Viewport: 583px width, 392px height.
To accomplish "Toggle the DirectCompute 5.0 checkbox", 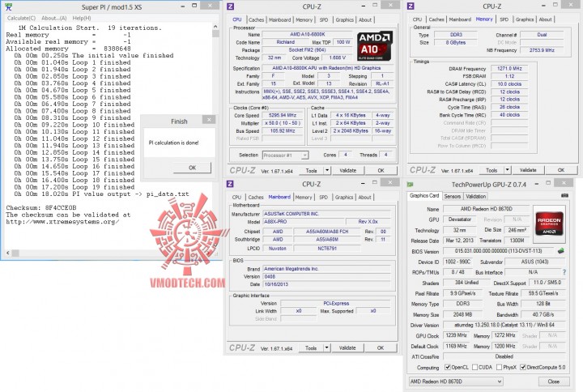I will (x=523, y=367).
